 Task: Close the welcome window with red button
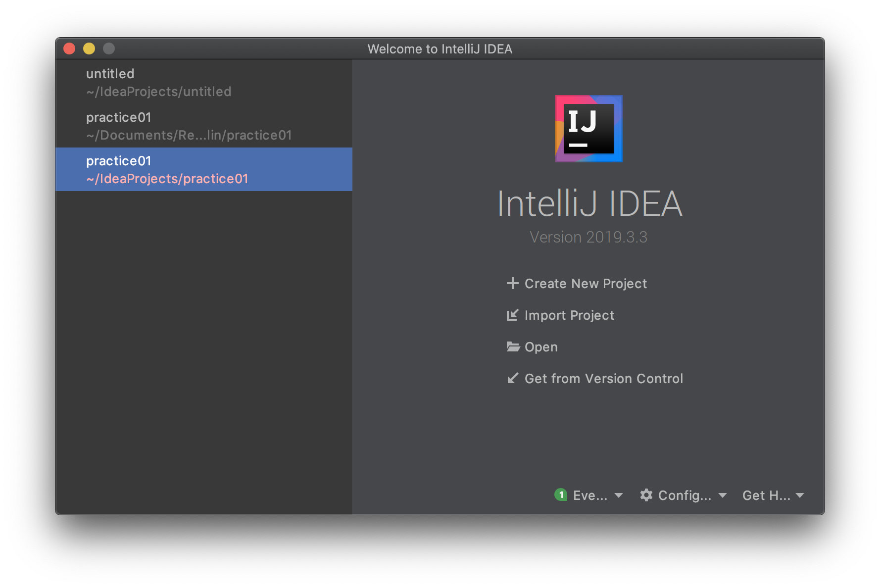(x=69, y=49)
